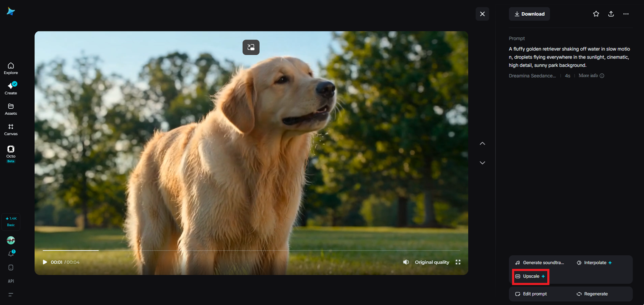Open the Create section

click(11, 88)
